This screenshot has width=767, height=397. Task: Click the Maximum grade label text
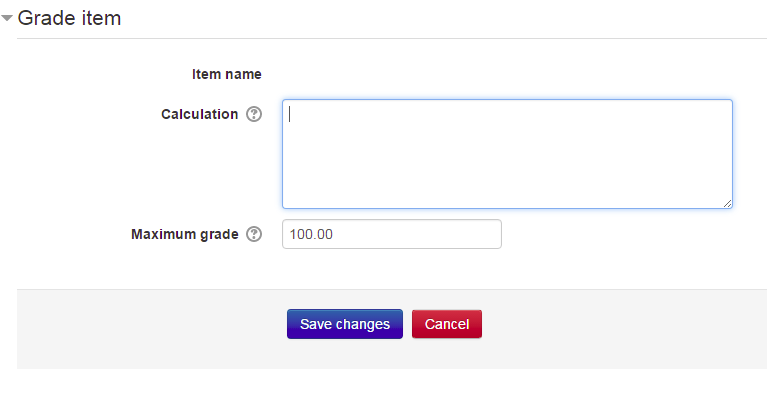click(185, 235)
